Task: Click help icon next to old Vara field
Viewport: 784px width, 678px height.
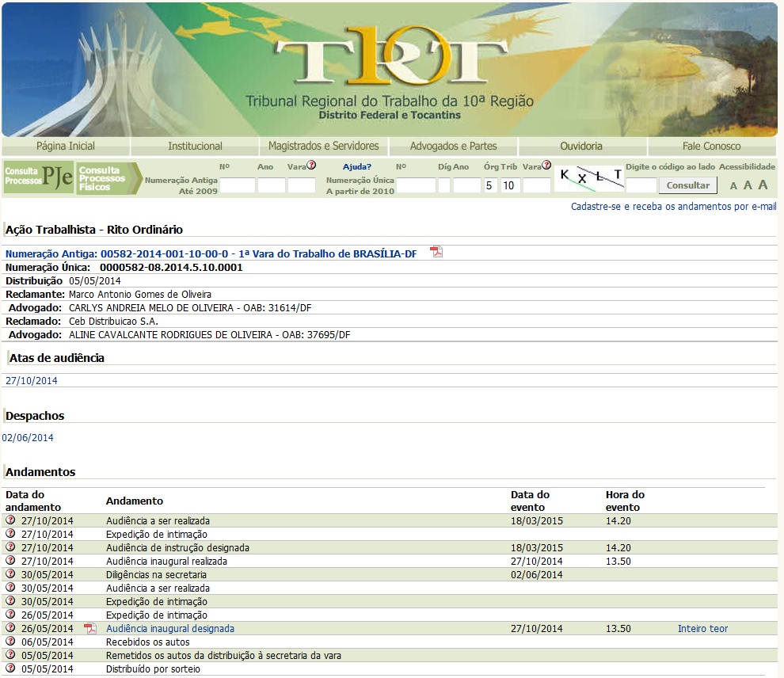Action: pyautogui.click(x=311, y=166)
